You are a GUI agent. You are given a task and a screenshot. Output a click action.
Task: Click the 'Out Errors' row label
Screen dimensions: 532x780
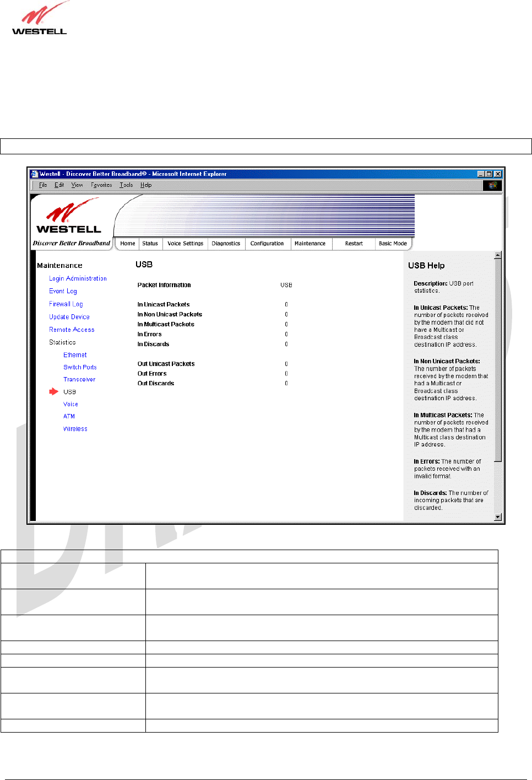tap(152, 374)
